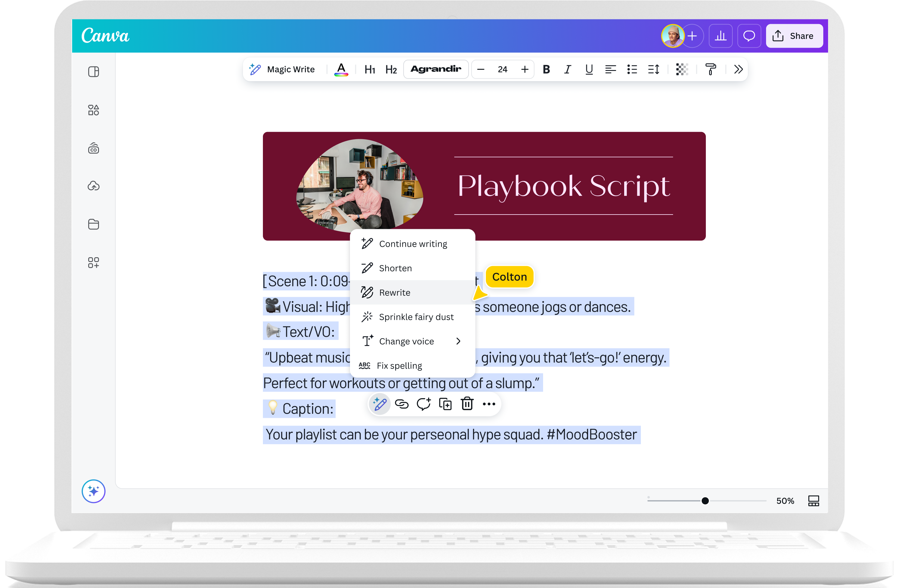899x588 pixels.
Task: Click the transparency checkerboard icon
Action: [x=682, y=69]
